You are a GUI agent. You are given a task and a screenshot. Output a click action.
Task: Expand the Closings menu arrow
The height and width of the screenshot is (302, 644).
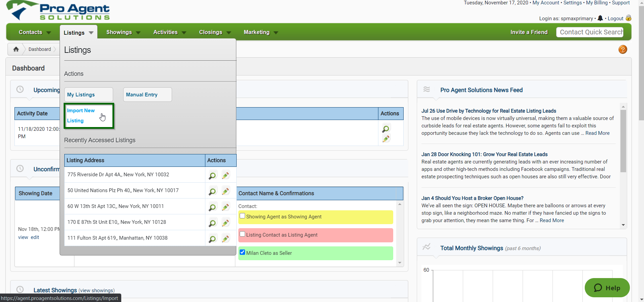click(x=229, y=33)
